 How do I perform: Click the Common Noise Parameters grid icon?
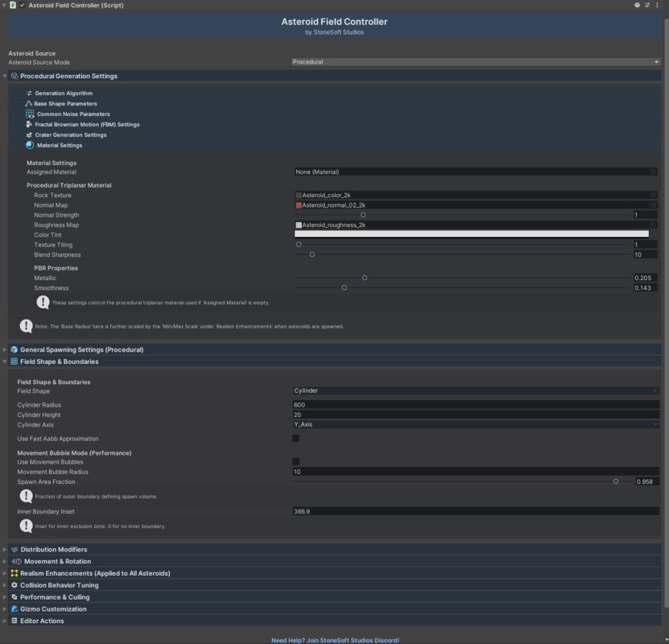tap(30, 114)
